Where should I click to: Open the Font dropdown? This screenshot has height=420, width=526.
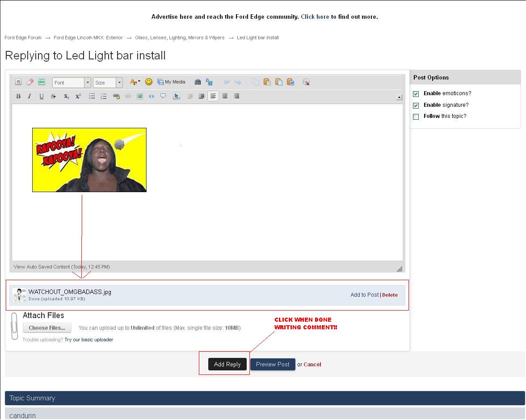tap(72, 83)
